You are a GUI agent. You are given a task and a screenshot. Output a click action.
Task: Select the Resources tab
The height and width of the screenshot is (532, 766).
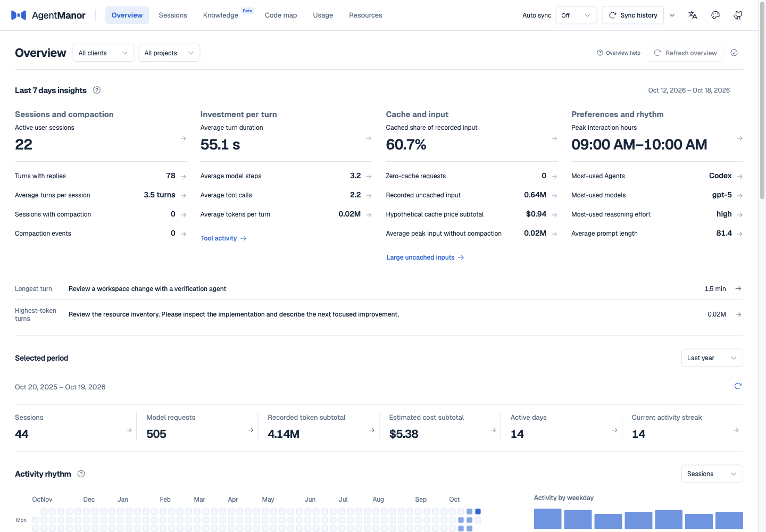pos(365,15)
